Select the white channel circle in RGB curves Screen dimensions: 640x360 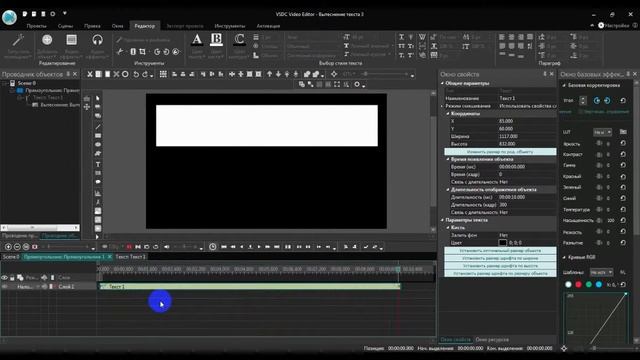click(568, 284)
